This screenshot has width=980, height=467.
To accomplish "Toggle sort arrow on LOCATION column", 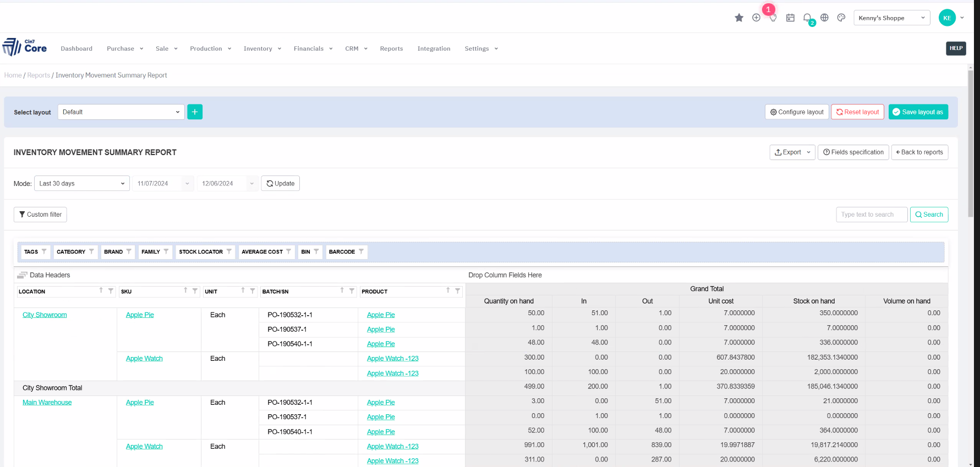I will coord(101,290).
